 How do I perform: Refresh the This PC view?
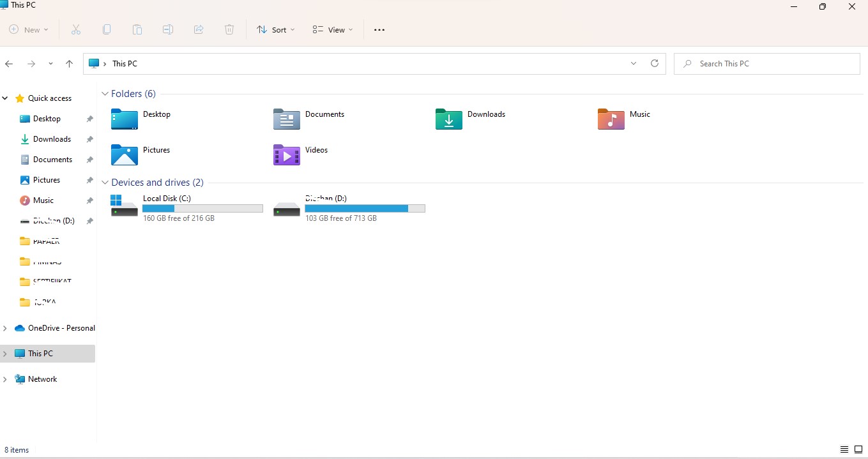click(x=654, y=63)
